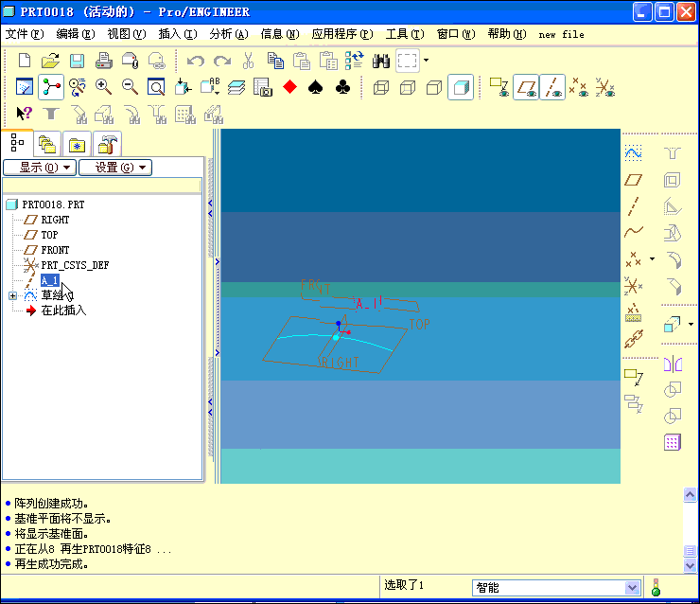Viewport: 700px width, 604px height.
Task: Select PRT_CSYS_DEF in the model tree
Action: tap(75, 265)
